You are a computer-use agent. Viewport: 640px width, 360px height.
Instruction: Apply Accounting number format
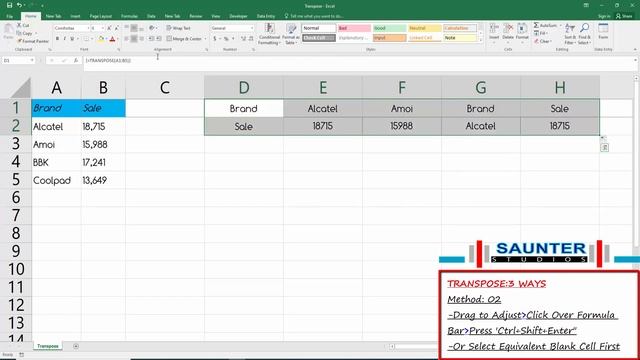coord(215,39)
